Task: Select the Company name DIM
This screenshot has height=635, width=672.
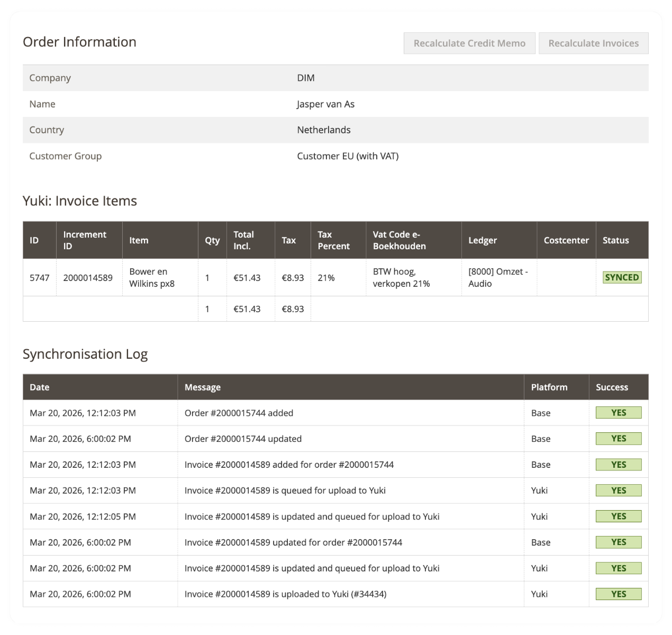Action: 306,77
